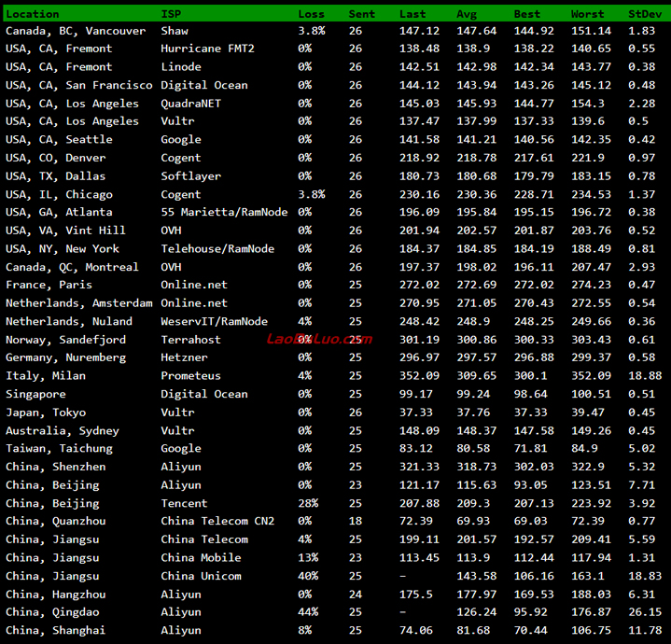Click the Loss column header
Viewport: 671px width, 644px height.
(x=311, y=14)
